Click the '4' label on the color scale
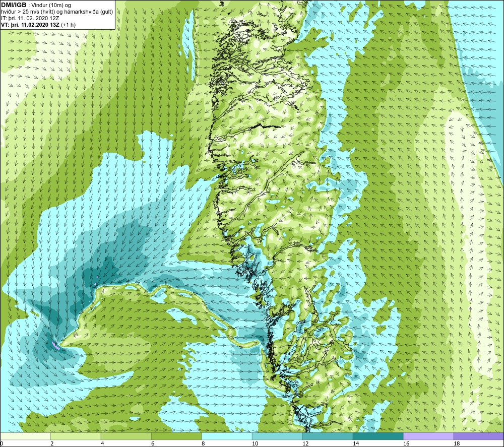The width and height of the screenshot is (504, 447). coord(102,443)
